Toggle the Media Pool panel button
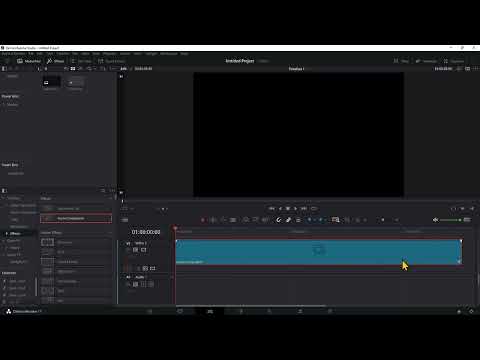Screen dimensions: 480x360 click(x=29, y=61)
